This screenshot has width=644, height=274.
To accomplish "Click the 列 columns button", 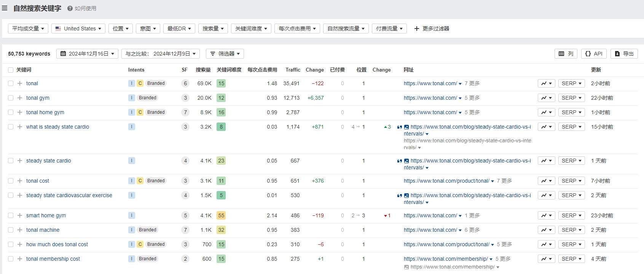I will 566,54.
